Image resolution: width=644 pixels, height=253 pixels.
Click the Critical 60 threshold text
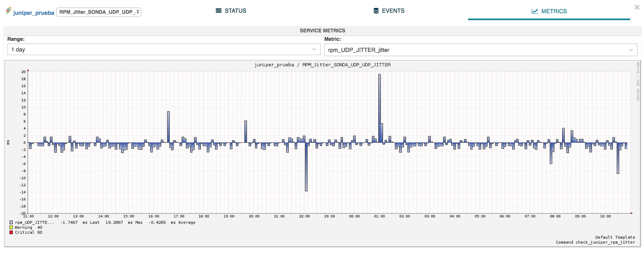point(28,232)
